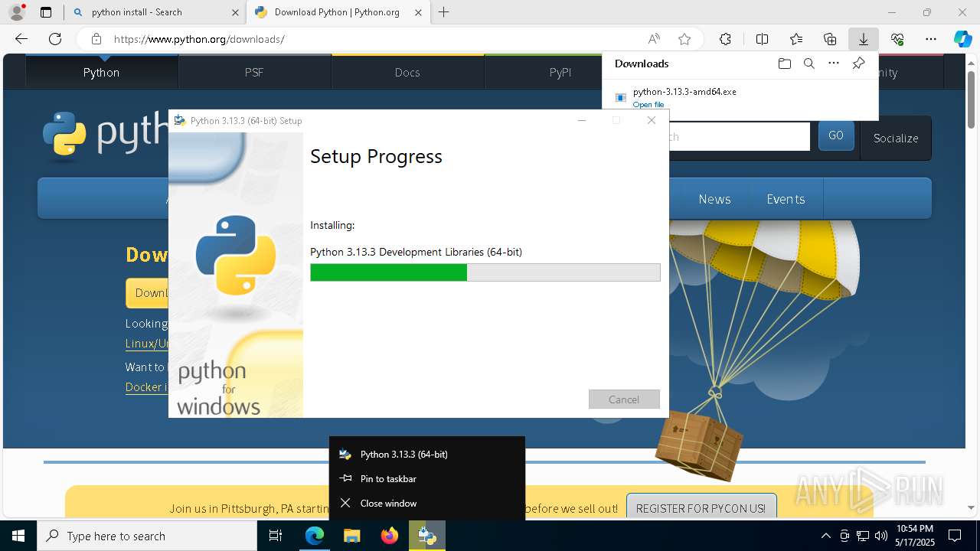Open the Events navigation item
The height and width of the screenshot is (551, 980).
786,199
